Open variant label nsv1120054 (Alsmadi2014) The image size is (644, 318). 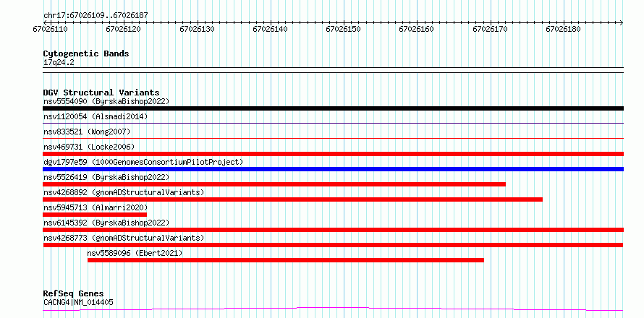(96, 116)
